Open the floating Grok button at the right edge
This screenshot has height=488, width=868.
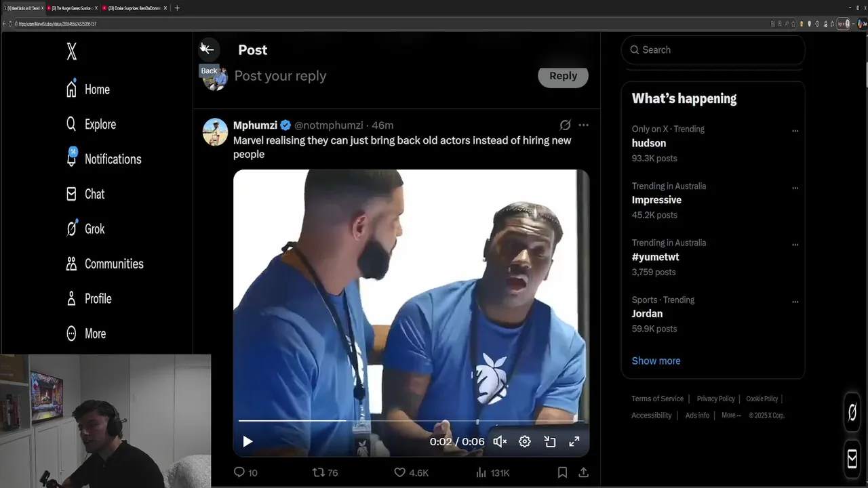[x=852, y=411]
